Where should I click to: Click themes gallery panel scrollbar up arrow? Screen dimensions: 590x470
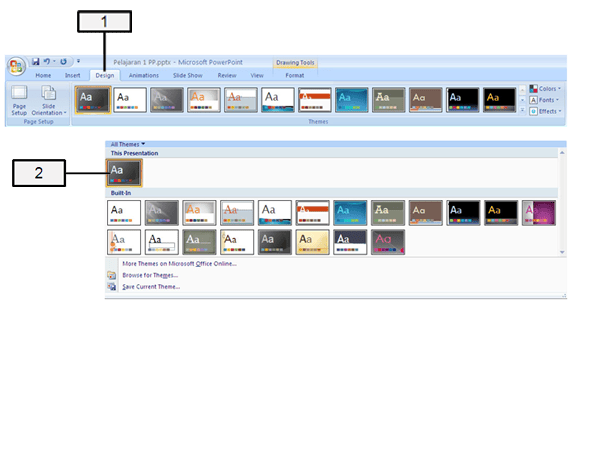coord(562,153)
